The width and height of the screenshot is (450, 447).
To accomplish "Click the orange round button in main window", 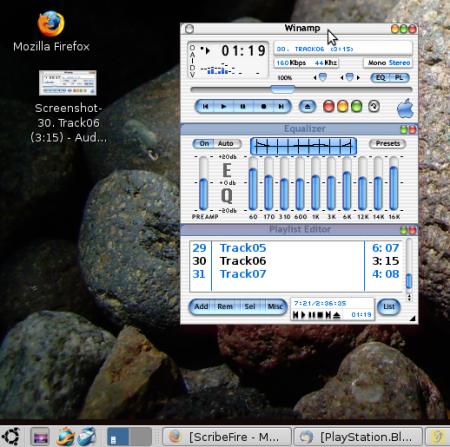I will click(343, 106).
